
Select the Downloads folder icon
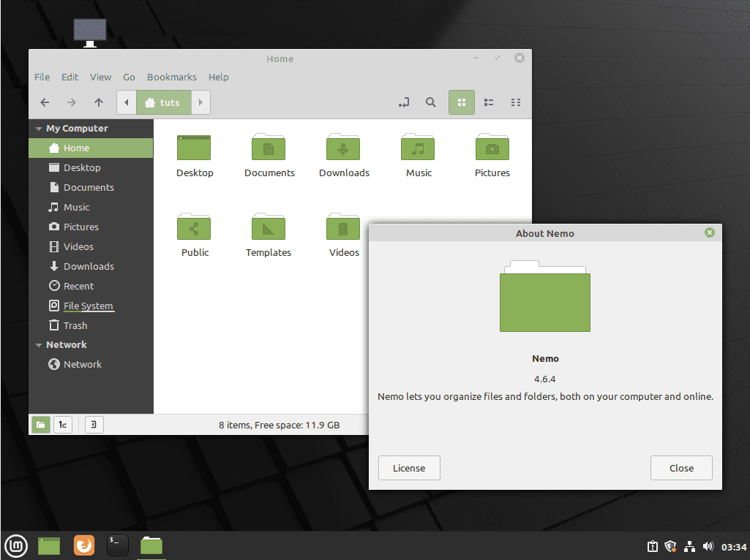[343, 147]
